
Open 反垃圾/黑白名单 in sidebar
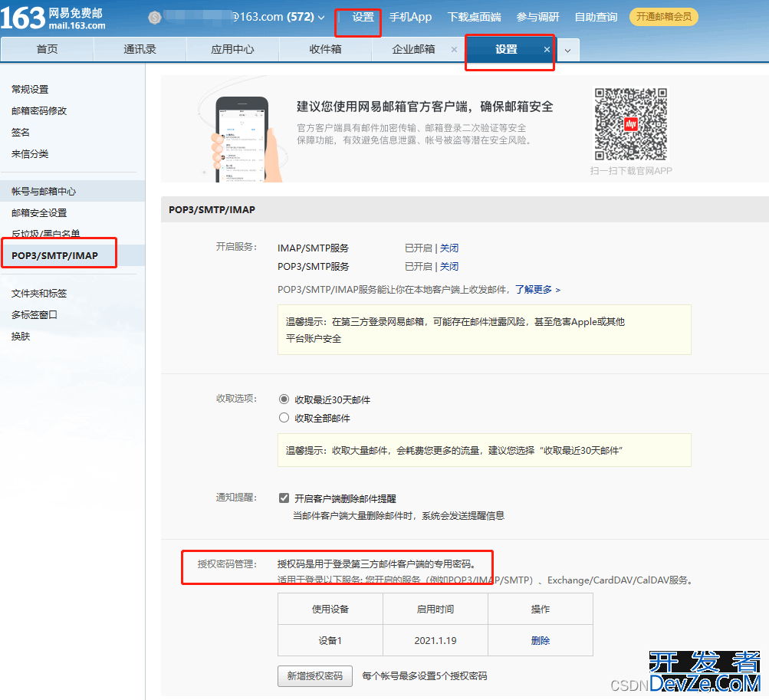coord(45,234)
